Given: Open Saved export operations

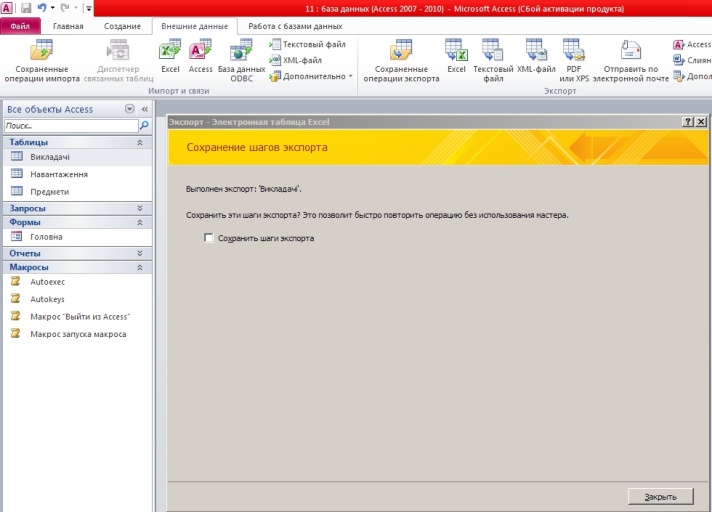Looking at the screenshot, I should [x=401, y=61].
